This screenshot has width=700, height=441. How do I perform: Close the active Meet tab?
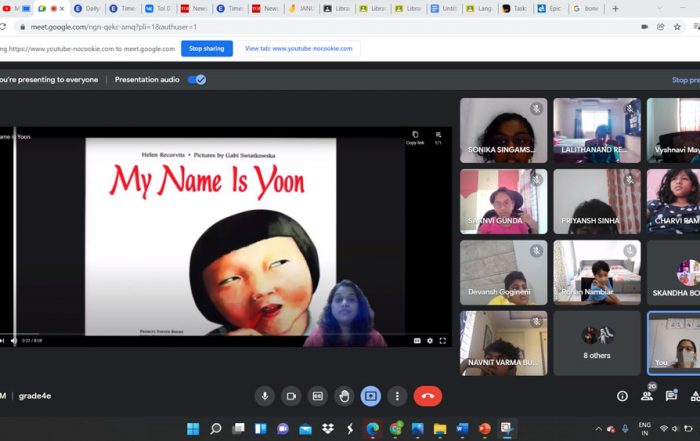[x=62, y=8]
